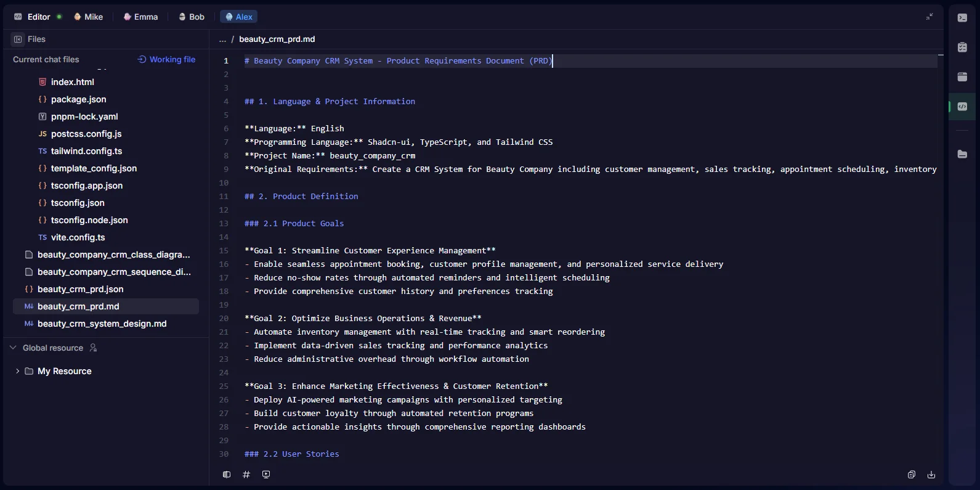The width and height of the screenshot is (980, 490).
Task: Open beauty_crm_system_design.md file
Action: pos(102,324)
